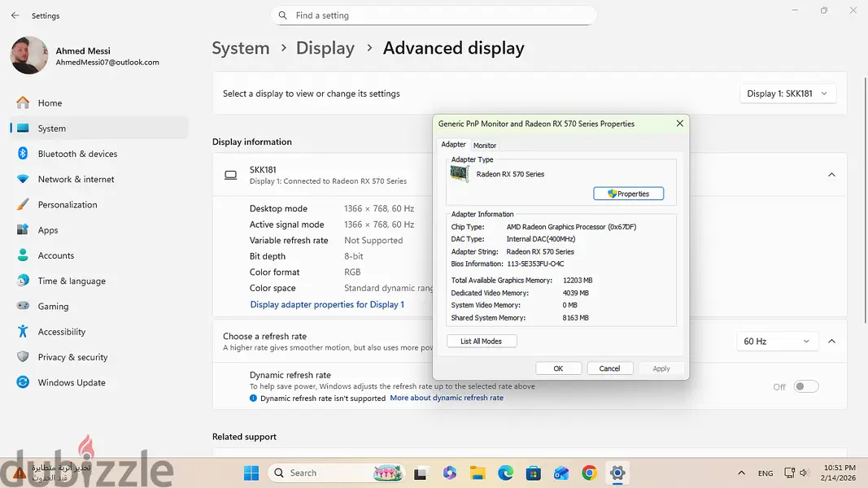Click the volume icon in system tray

[805, 473]
